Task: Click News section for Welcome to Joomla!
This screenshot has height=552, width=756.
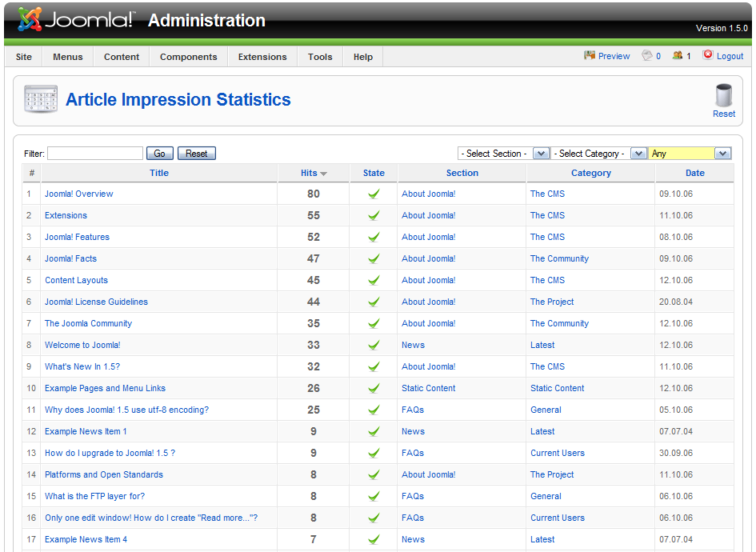Action: coord(413,345)
